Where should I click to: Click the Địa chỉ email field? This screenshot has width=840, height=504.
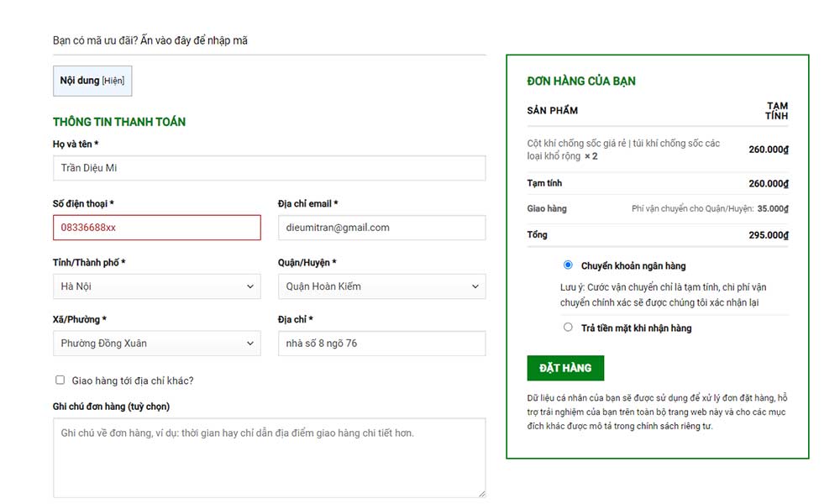[381, 227]
